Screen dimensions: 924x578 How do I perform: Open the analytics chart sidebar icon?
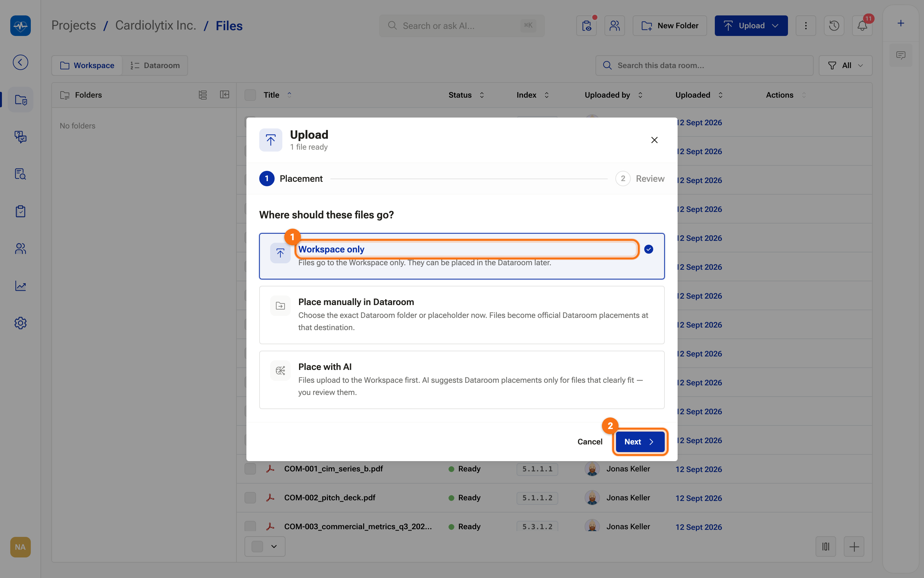pyautogui.click(x=20, y=286)
